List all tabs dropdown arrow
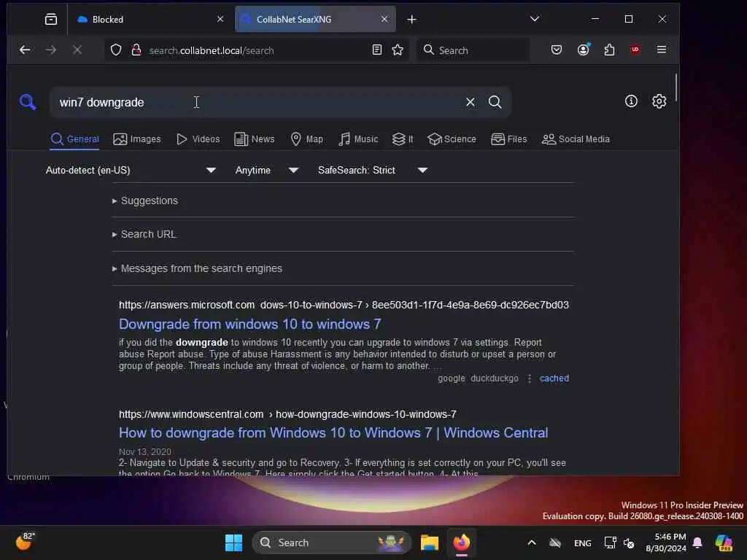The width and height of the screenshot is (747, 560). pos(535,19)
